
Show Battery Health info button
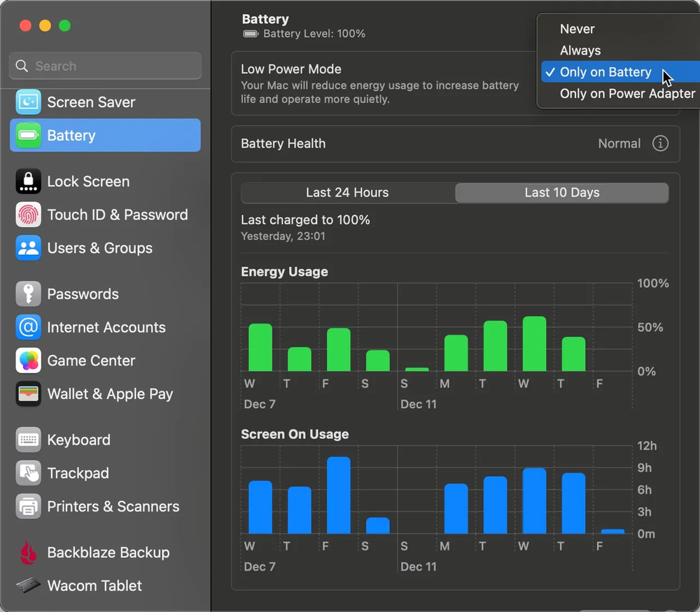[x=660, y=144]
